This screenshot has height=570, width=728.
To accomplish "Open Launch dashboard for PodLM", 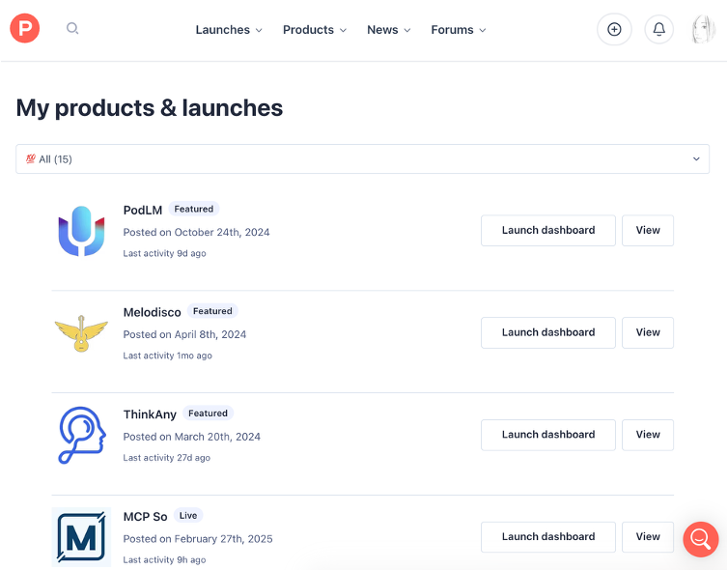I will 547,231.
